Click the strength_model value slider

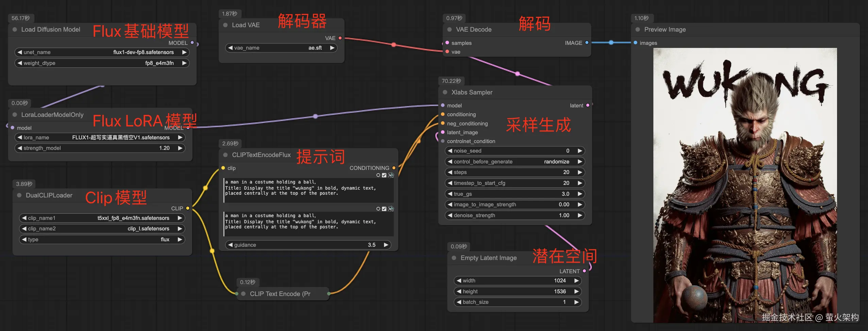[100, 148]
